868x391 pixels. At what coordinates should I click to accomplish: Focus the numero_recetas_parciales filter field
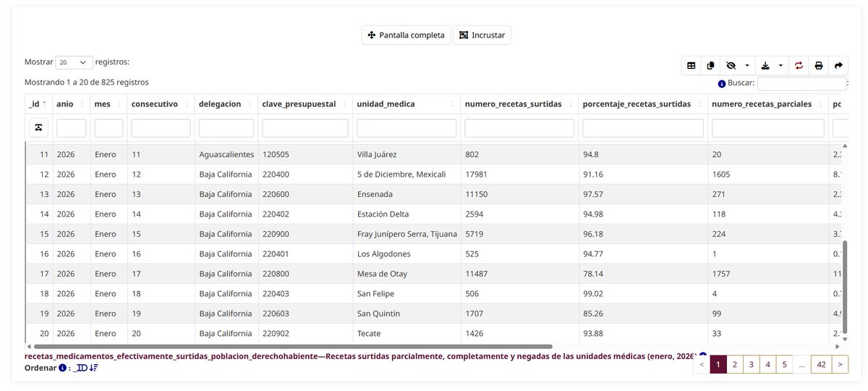[767, 127]
